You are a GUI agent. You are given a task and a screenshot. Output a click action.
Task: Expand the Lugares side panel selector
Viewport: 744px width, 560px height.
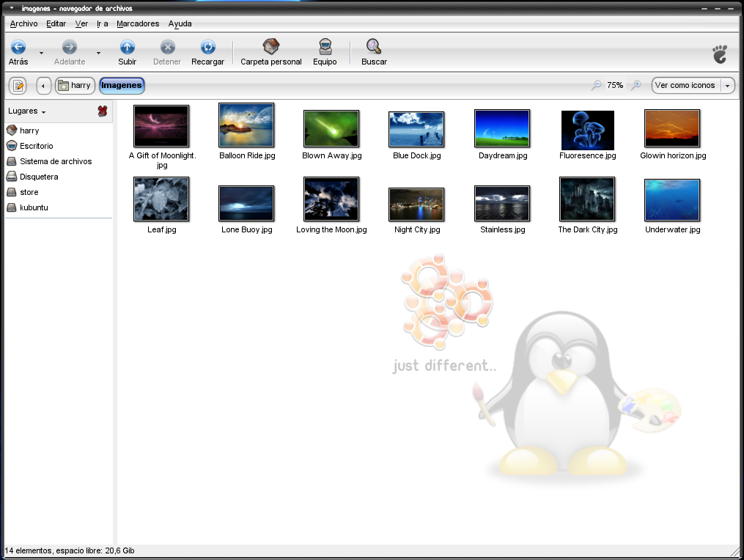tap(27, 111)
